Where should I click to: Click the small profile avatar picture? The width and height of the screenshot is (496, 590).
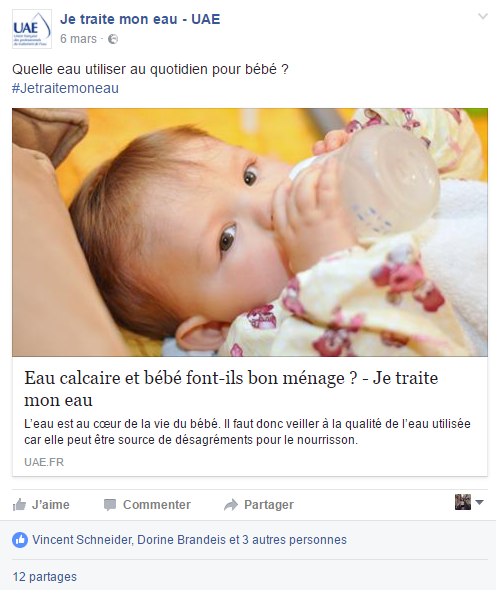pyautogui.click(x=463, y=502)
